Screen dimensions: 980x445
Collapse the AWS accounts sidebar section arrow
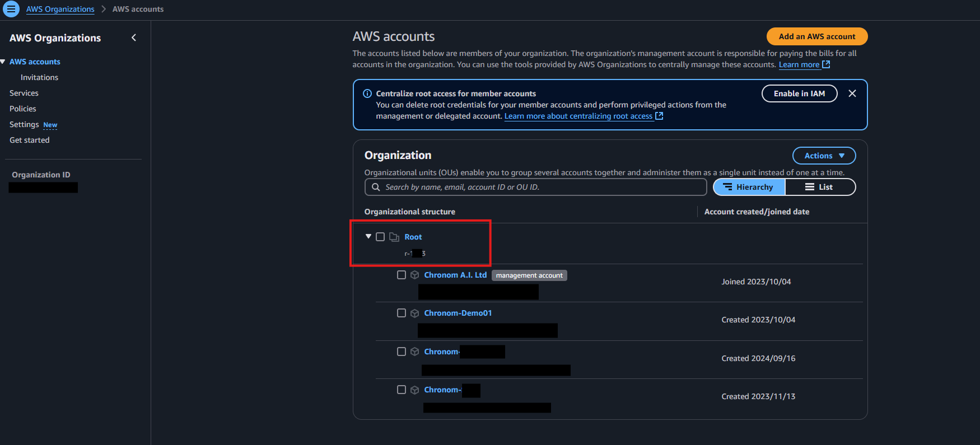(3, 62)
